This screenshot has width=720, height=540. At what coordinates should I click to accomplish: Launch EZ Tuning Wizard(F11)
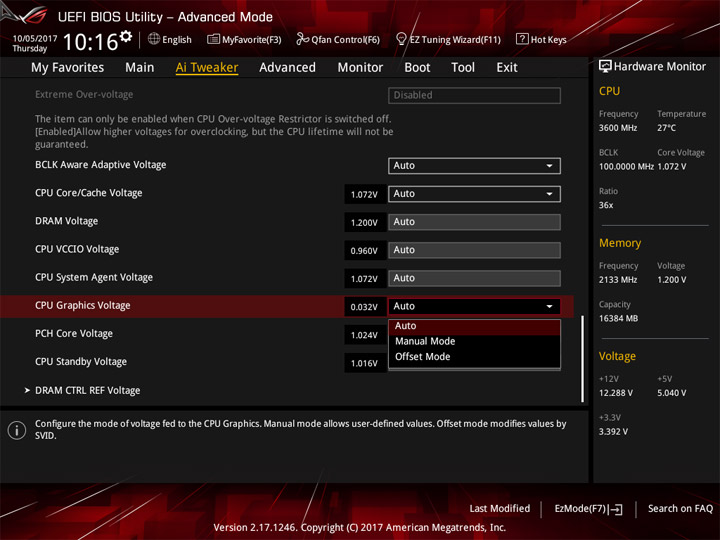[x=448, y=39]
